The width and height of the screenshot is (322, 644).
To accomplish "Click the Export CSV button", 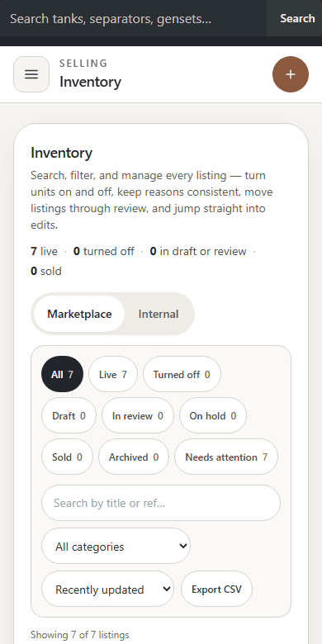I will point(216,589).
